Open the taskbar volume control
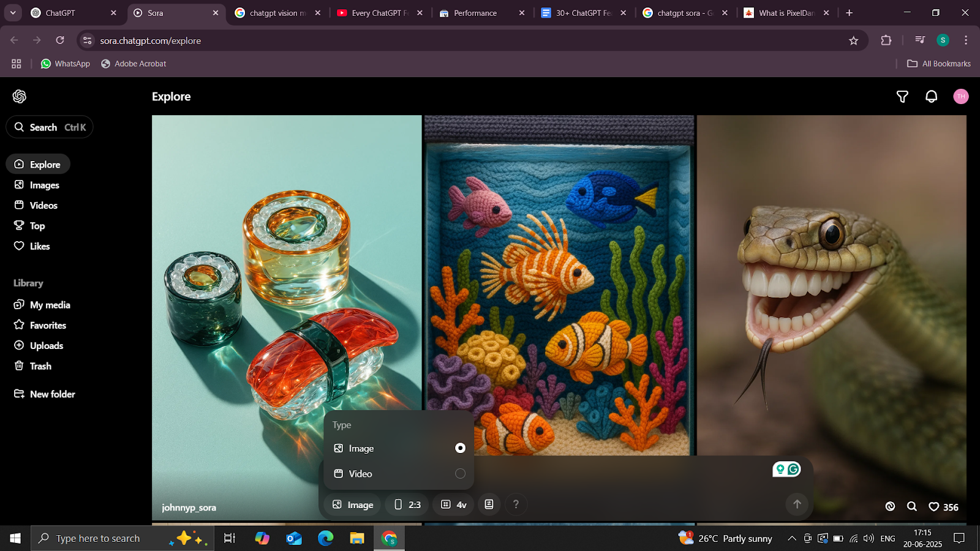 click(868, 538)
